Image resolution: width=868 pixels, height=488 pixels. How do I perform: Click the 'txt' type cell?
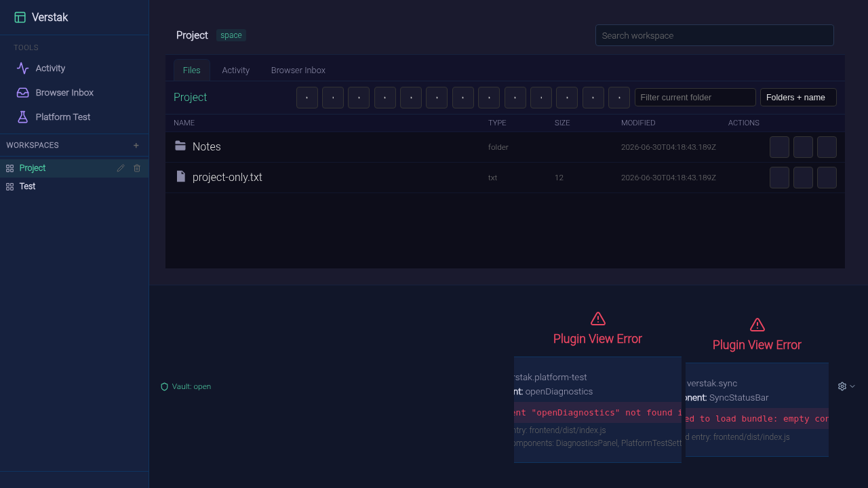tap(492, 178)
